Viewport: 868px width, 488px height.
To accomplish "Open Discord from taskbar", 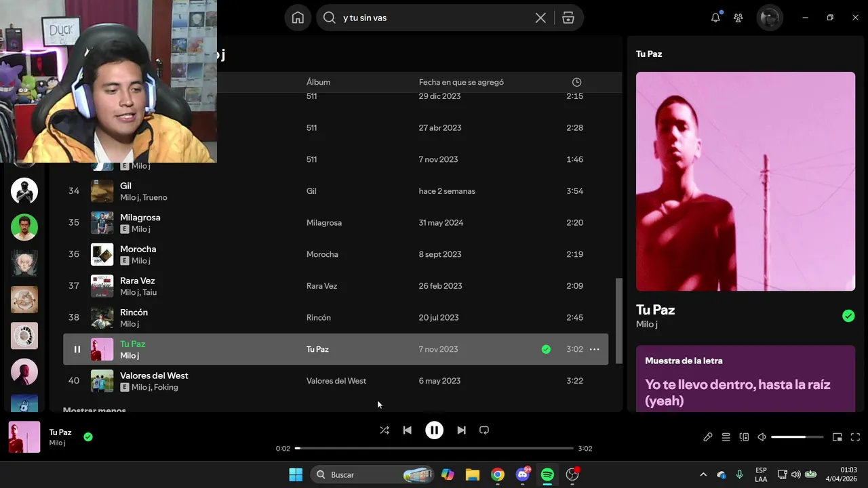I will (523, 474).
